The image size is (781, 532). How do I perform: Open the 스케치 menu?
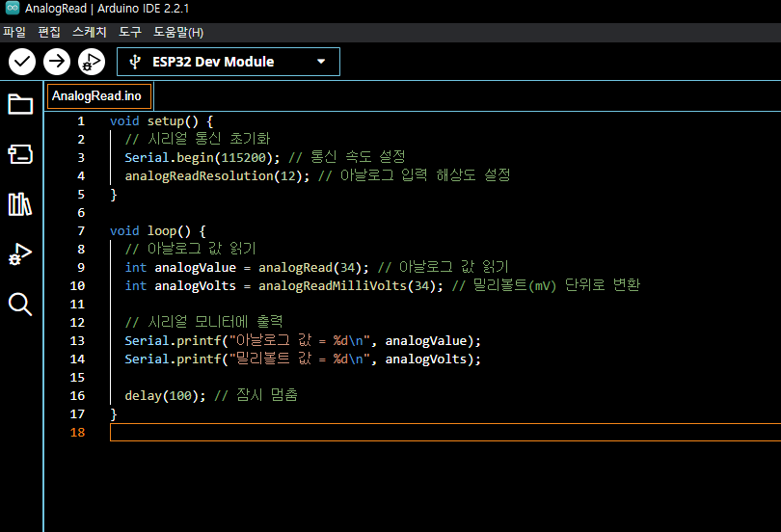(x=89, y=33)
